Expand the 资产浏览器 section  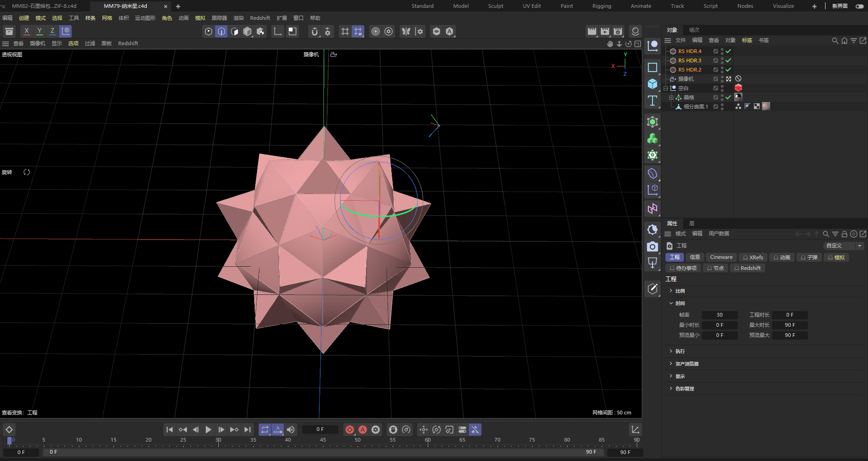(x=671, y=364)
